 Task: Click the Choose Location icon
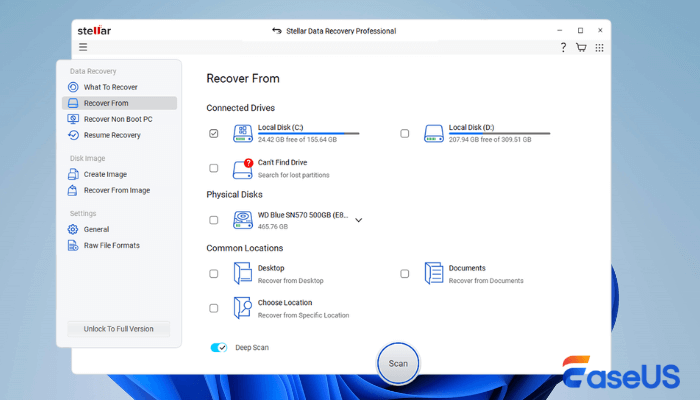click(x=243, y=308)
